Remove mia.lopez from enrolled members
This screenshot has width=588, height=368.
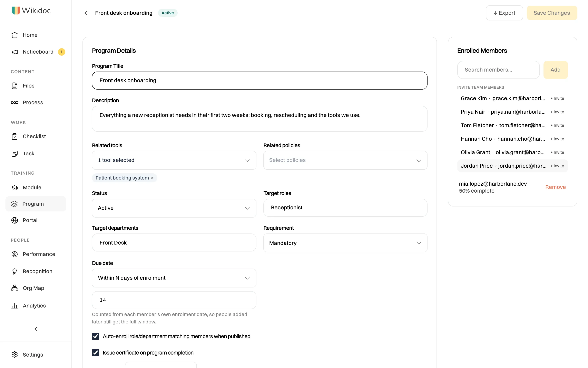(x=556, y=187)
